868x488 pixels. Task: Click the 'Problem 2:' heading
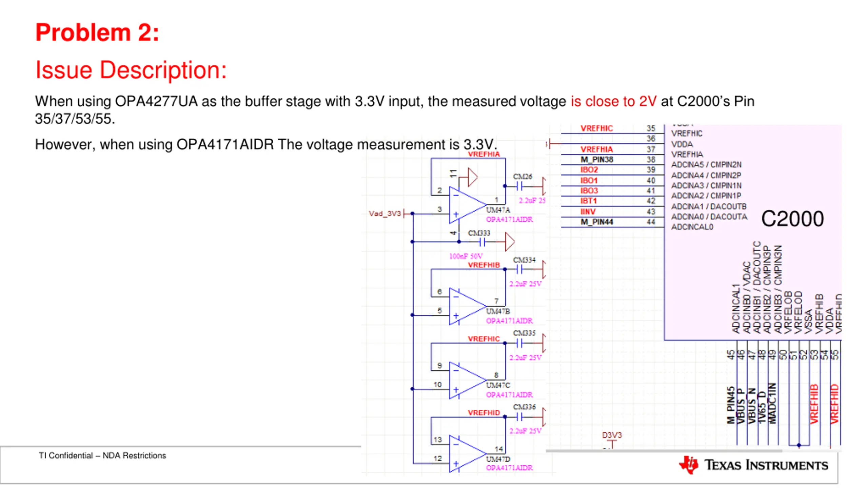pos(97,33)
